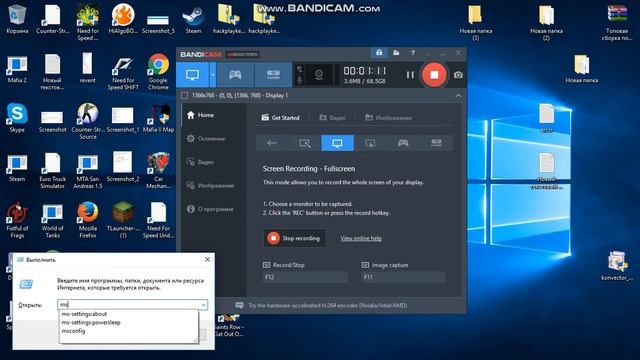
Task: Click the Stop recording button
Action: point(294,238)
